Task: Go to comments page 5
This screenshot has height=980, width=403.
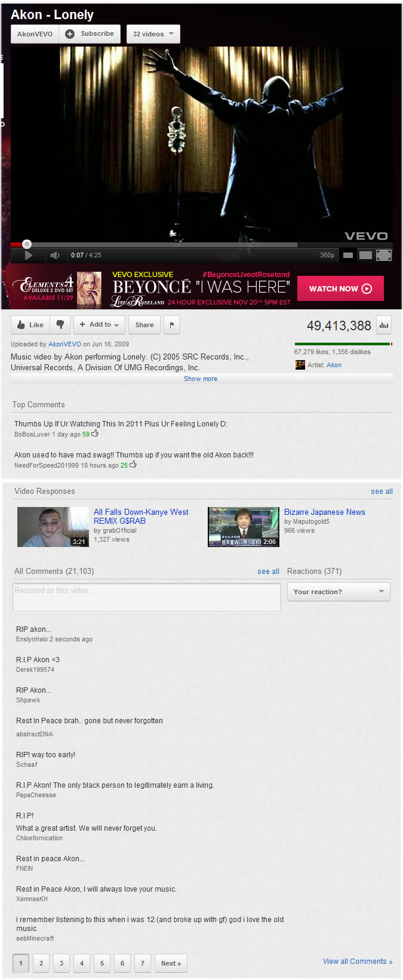Action: (x=102, y=963)
